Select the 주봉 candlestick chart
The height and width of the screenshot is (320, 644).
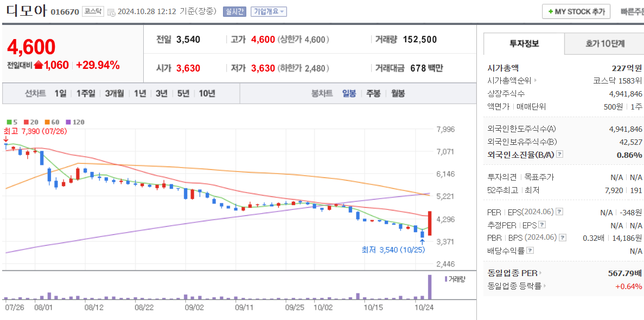click(x=373, y=94)
